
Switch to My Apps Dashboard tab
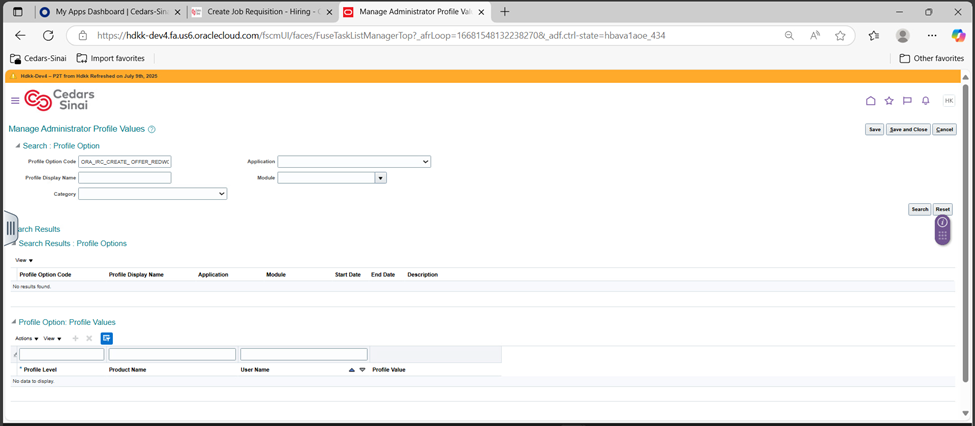pyautogui.click(x=111, y=12)
